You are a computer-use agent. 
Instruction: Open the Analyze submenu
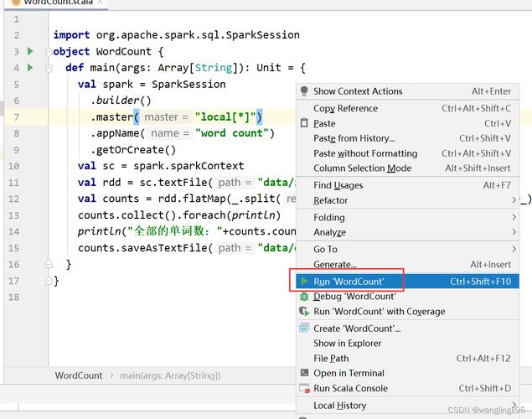(329, 232)
